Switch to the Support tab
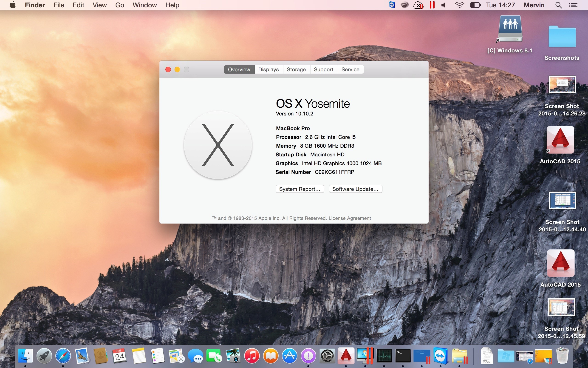 (x=323, y=69)
